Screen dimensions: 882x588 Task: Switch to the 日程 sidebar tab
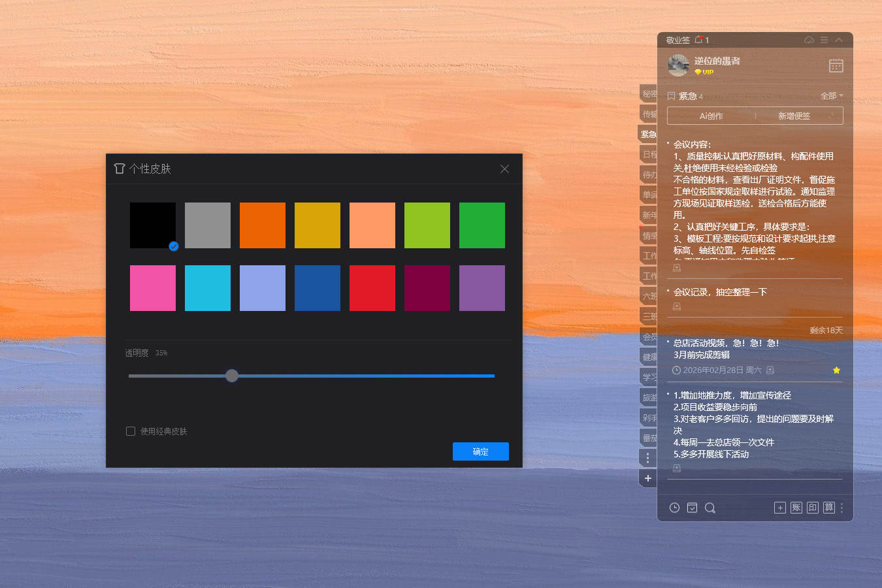649,155
